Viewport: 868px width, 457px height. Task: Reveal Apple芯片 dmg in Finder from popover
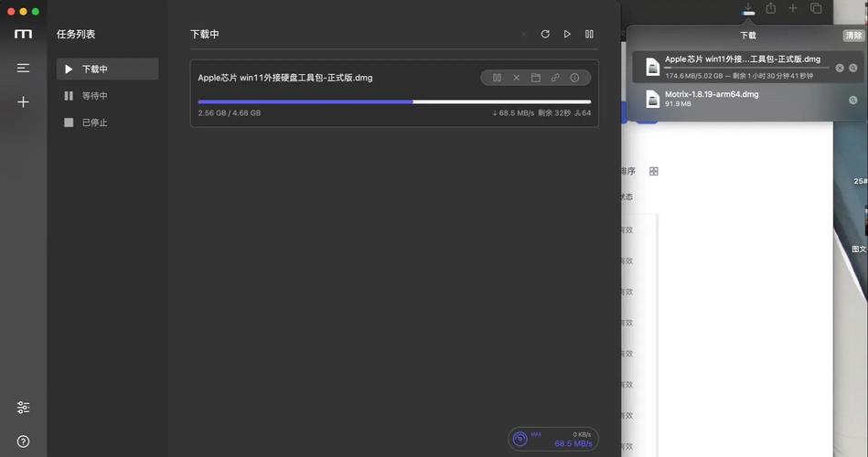click(853, 68)
